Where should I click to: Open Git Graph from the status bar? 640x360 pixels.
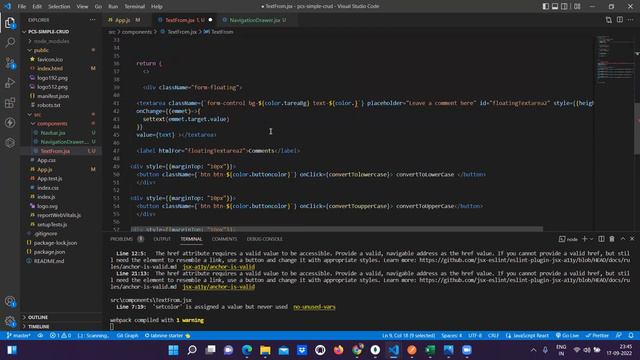(127, 336)
